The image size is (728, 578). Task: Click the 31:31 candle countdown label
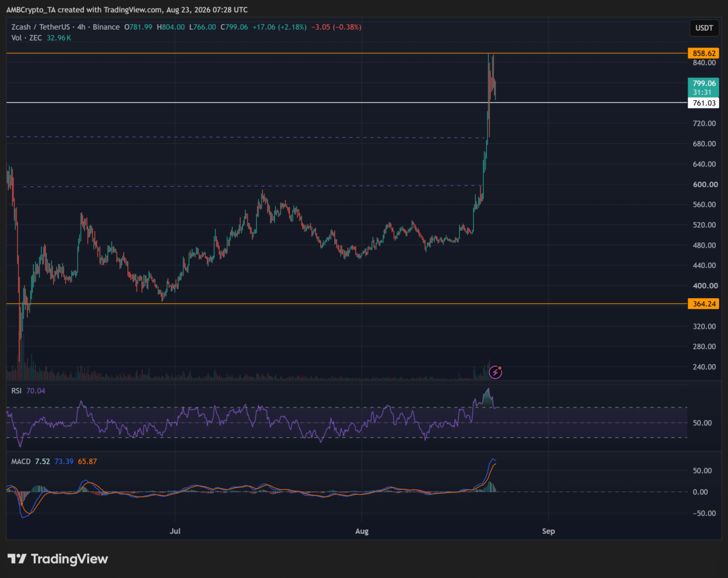pyautogui.click(x=704, y=92)
